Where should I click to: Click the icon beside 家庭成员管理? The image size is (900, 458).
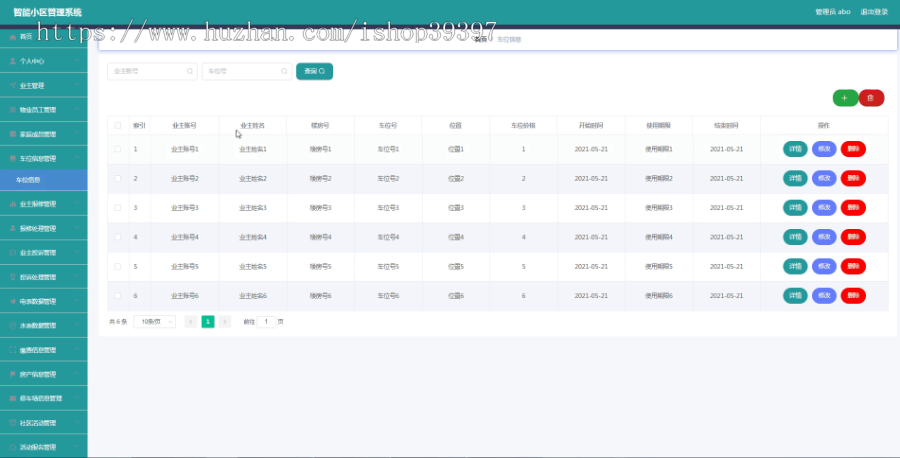13,134
